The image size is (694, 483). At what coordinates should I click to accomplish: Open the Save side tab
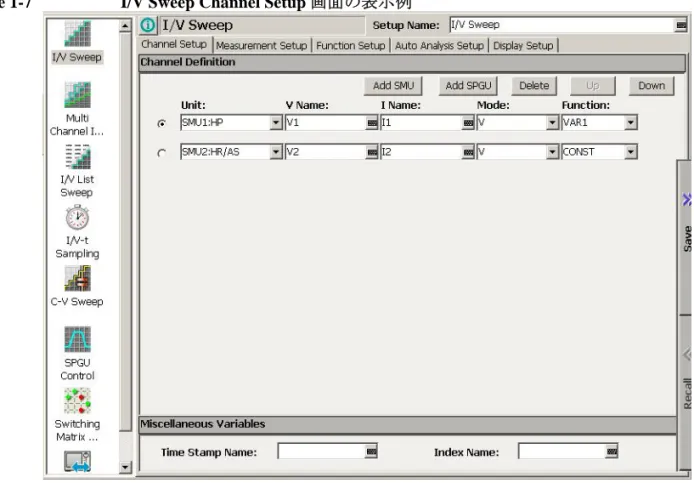[x=686, y=237]
